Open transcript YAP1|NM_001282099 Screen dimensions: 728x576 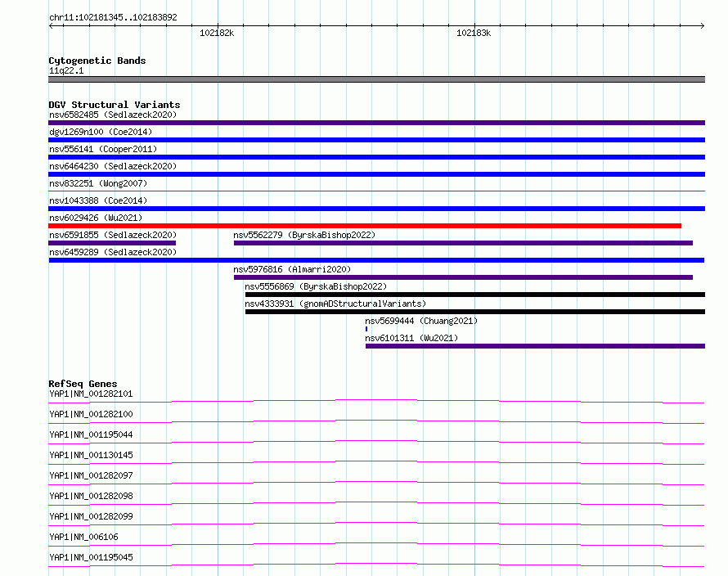click(x=91, y=516)
